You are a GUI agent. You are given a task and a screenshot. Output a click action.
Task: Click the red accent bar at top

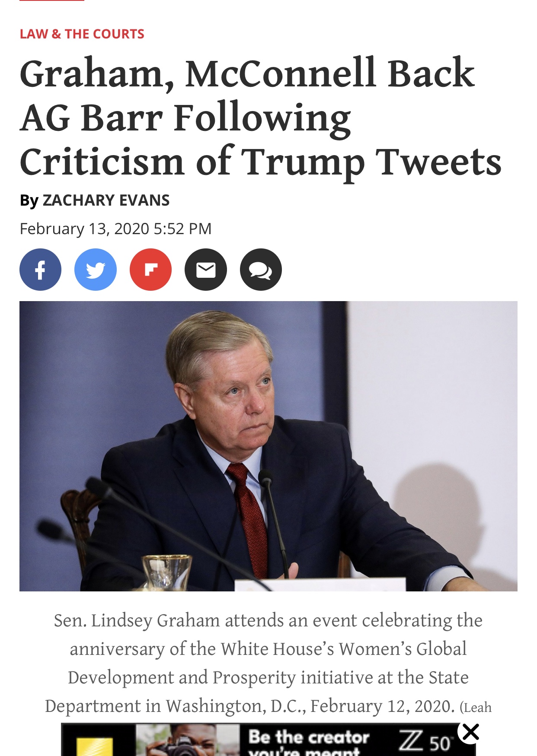(52, 0)
